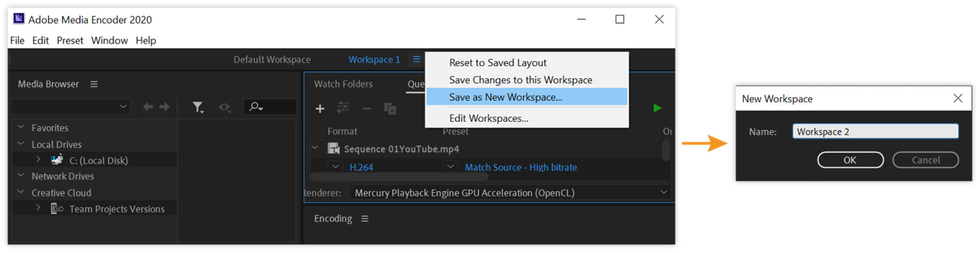The image size is (980, 253).
Task: Select the Workspace 1 tab
Action: pyautogui.click(x=374, y=60)
